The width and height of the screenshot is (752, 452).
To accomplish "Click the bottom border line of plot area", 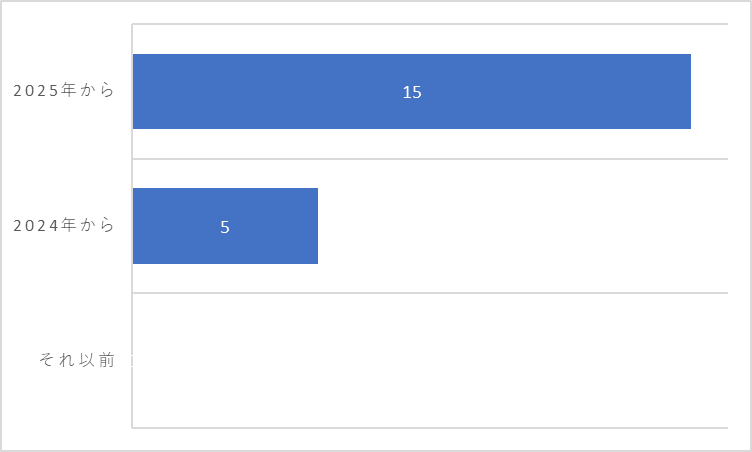I will pyautogui.click(x=430, y=428).
